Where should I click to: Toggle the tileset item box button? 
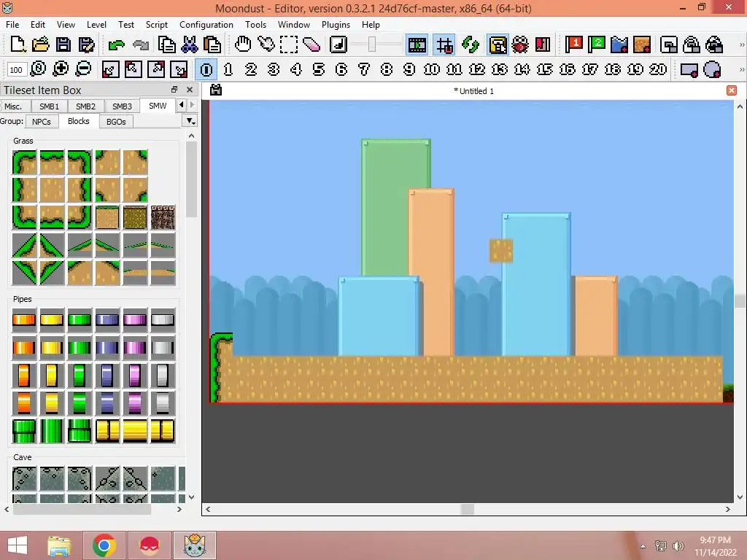point(498,44)
